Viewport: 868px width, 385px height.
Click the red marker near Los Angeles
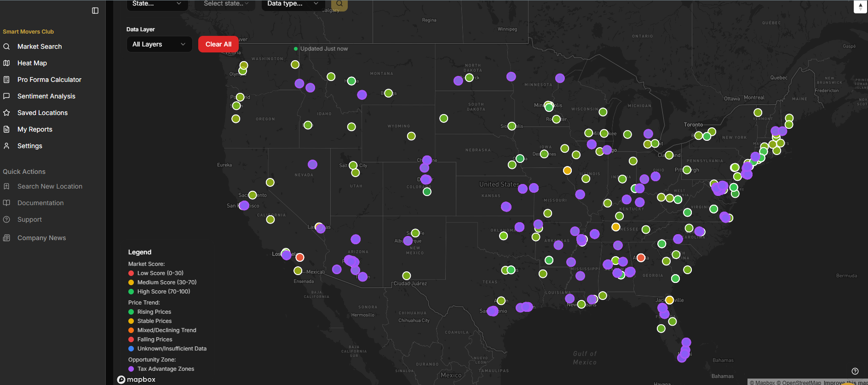300,257
